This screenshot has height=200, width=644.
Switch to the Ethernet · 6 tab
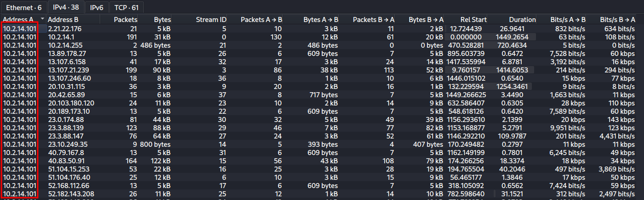23,8
